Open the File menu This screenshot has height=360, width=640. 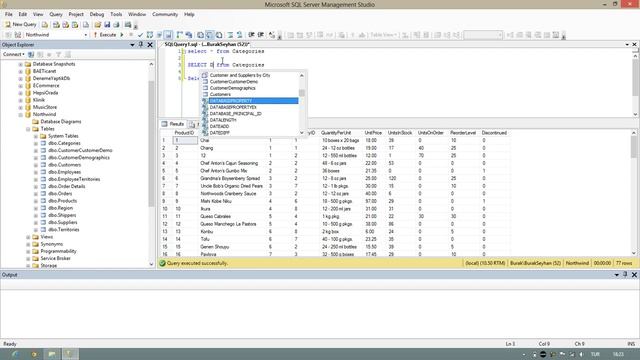(9, 14)
